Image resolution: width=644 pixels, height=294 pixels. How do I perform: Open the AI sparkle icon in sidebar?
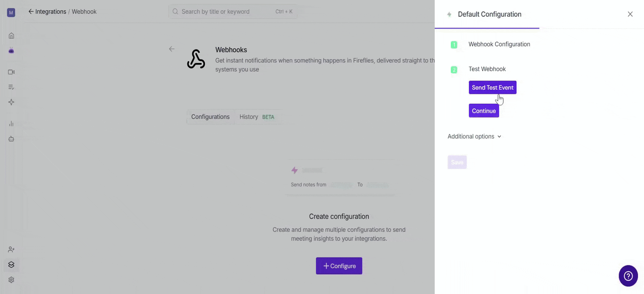(11, 102)
